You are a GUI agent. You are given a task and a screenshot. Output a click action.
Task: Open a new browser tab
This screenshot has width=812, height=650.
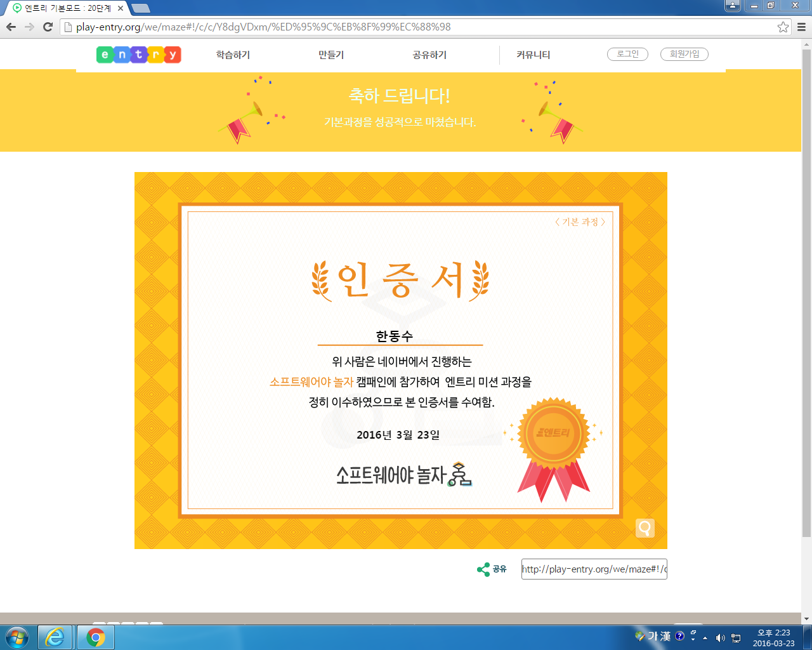[141, 8]
